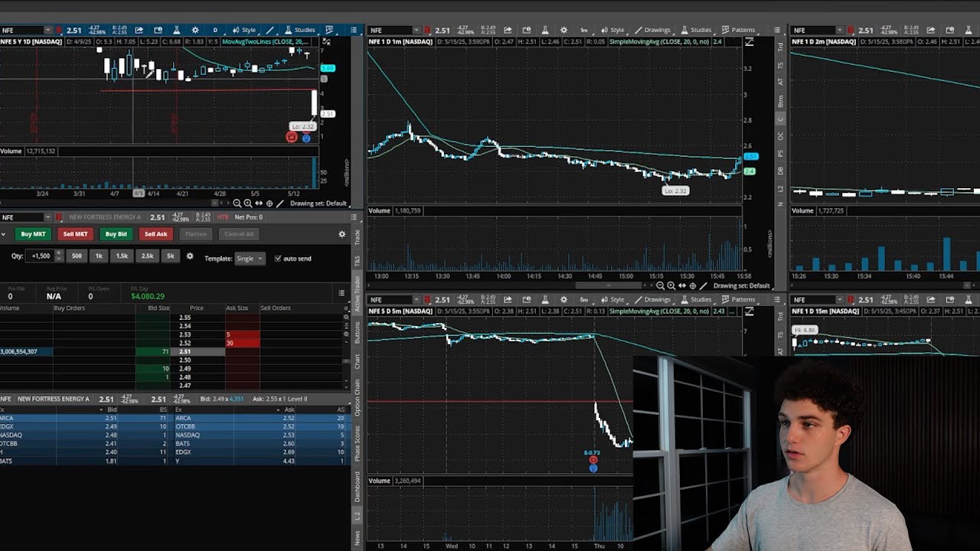Set quantity preset 1.5k
Screen dimensions: 980x551
point(122,256)
